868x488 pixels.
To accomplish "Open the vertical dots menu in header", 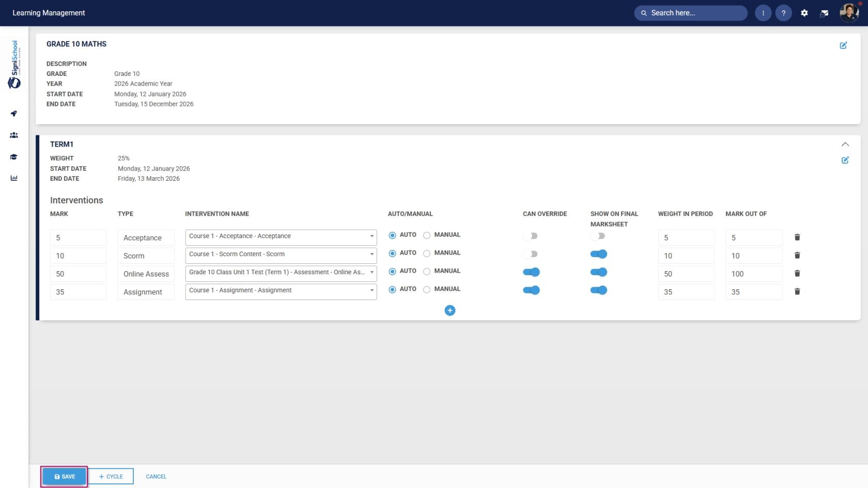I will [763, 13].
